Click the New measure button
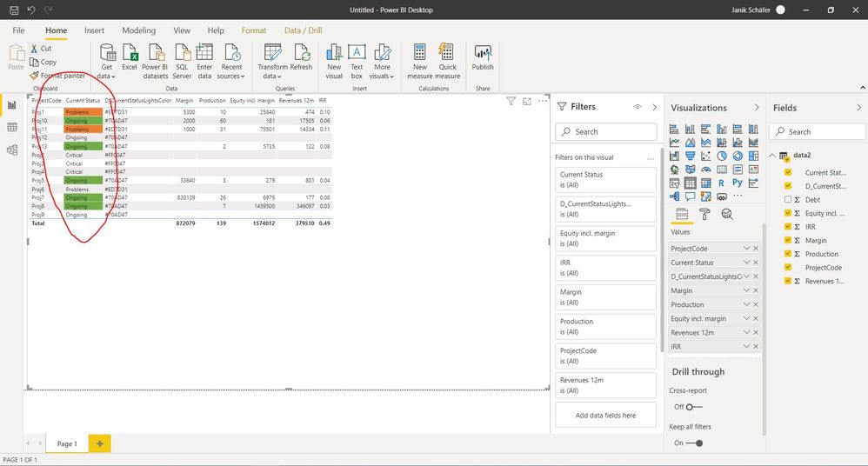868x466 pixels. pyautogui.click(x=419, y=61)
